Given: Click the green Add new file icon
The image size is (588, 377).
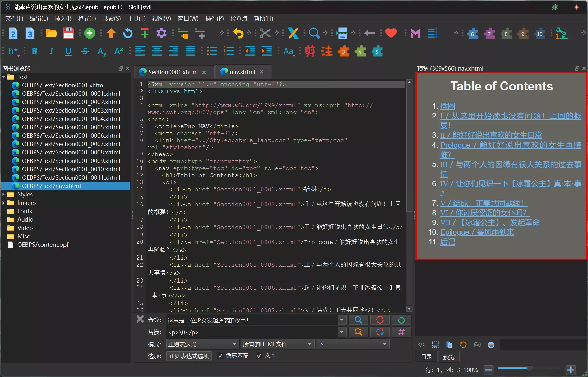Looking at the screenshot, I should pos(90,33).
